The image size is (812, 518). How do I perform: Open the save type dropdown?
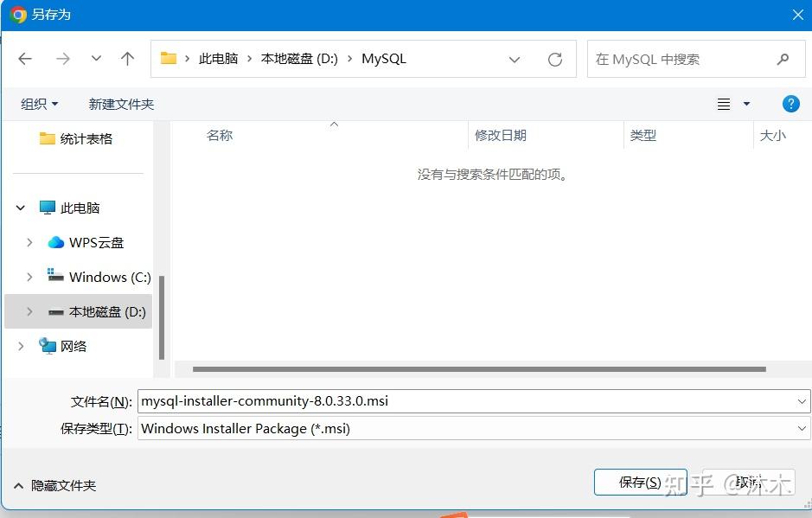pyautogui.click(x=802, y=429)
